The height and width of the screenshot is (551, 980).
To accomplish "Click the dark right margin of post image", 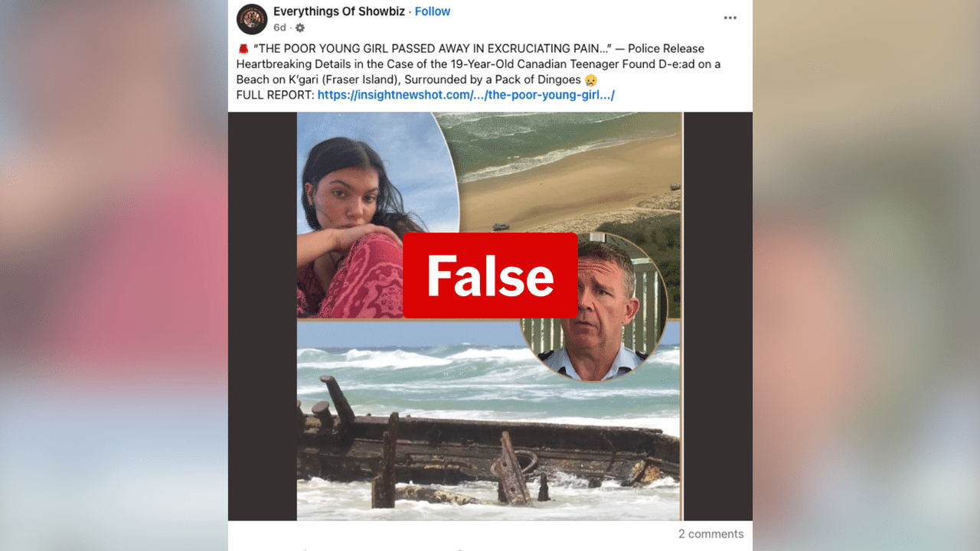I will (717, 316).
